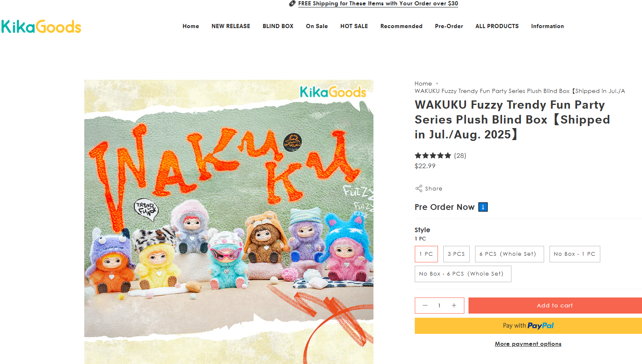Go to the Pre-Order menu item

click(449, 26)
